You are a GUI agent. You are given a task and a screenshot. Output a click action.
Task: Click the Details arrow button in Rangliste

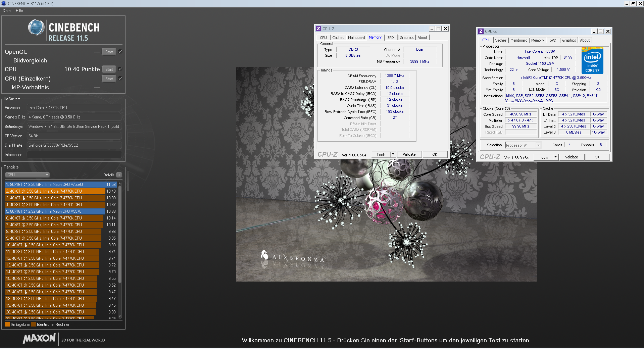coord(119,175)
